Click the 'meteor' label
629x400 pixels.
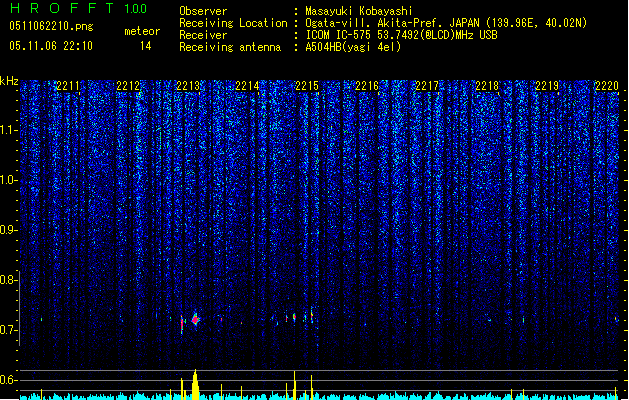142,31
